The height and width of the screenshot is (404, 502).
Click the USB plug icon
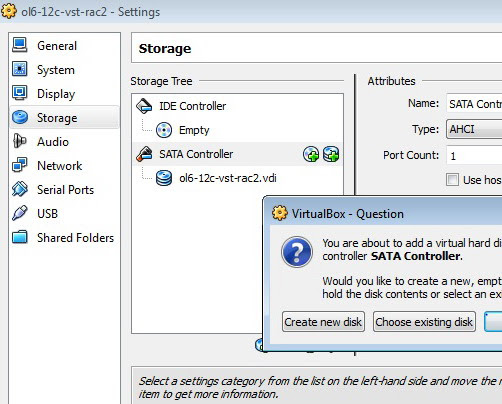point(20,213)
